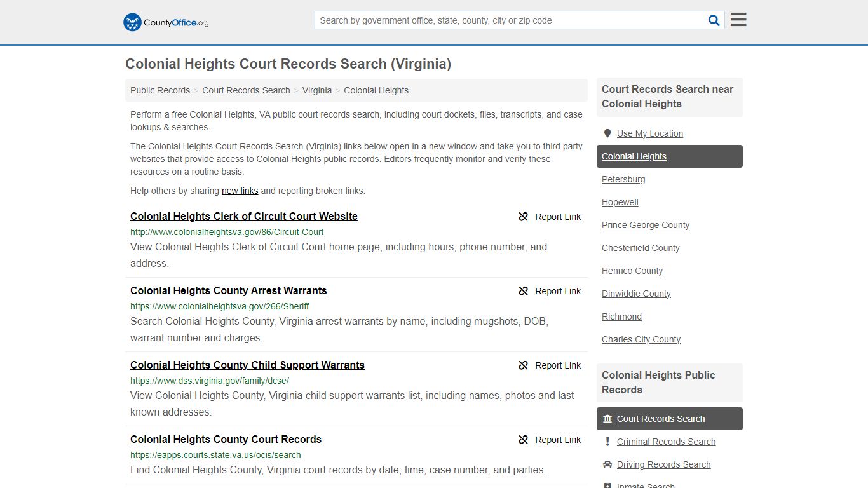Open Driving Records Search sidebar item
The width and height of the screenshot is (868, 488).
click(x=663, y=464)
